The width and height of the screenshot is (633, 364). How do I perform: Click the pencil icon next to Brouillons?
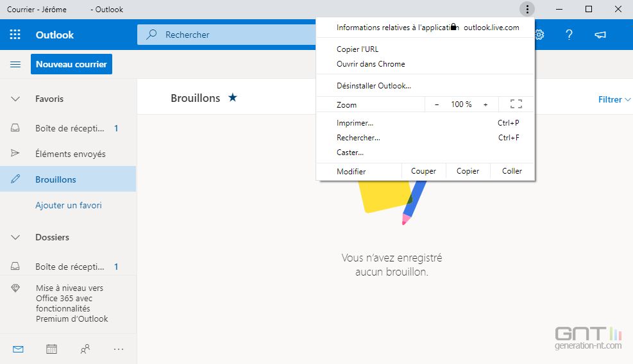15,179
